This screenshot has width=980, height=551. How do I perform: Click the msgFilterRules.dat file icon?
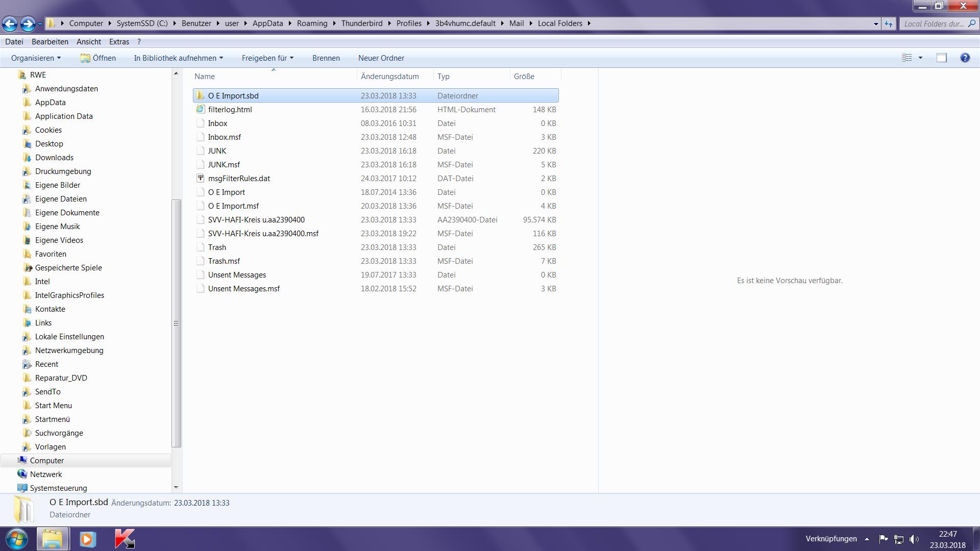[x=200, y=179]
